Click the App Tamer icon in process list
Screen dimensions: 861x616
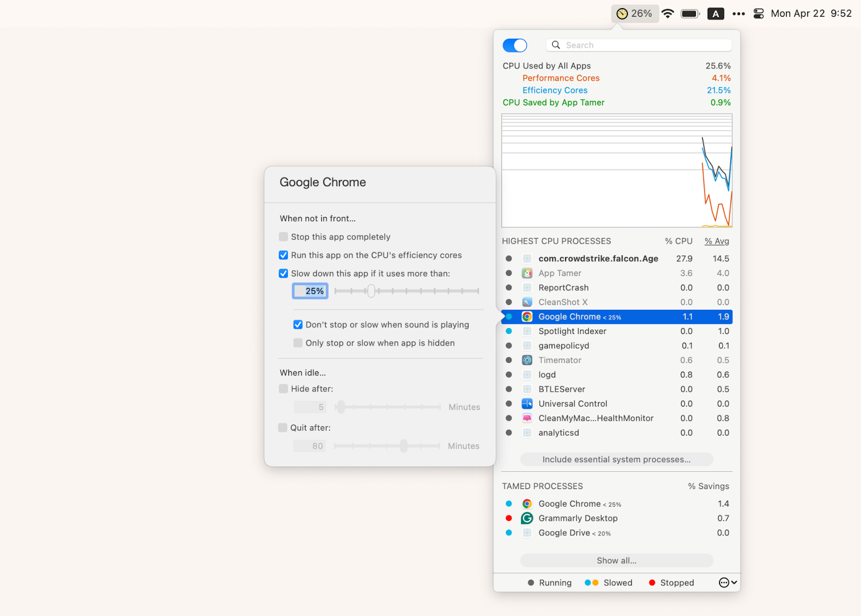527,273
